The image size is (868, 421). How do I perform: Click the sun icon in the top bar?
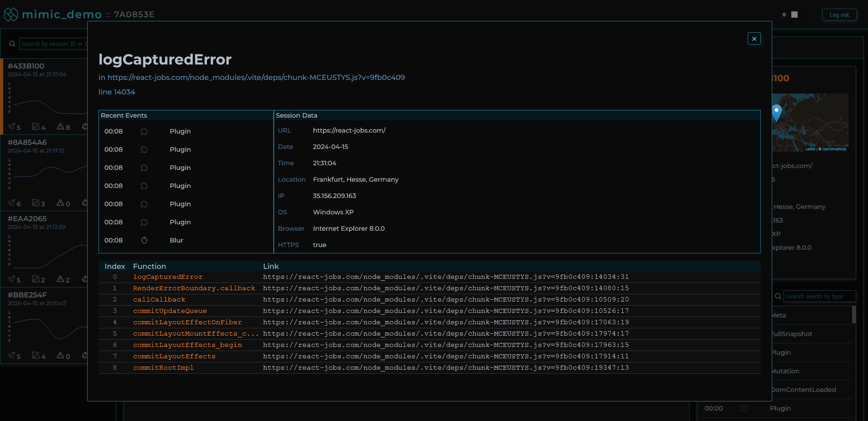coord(784,15)
